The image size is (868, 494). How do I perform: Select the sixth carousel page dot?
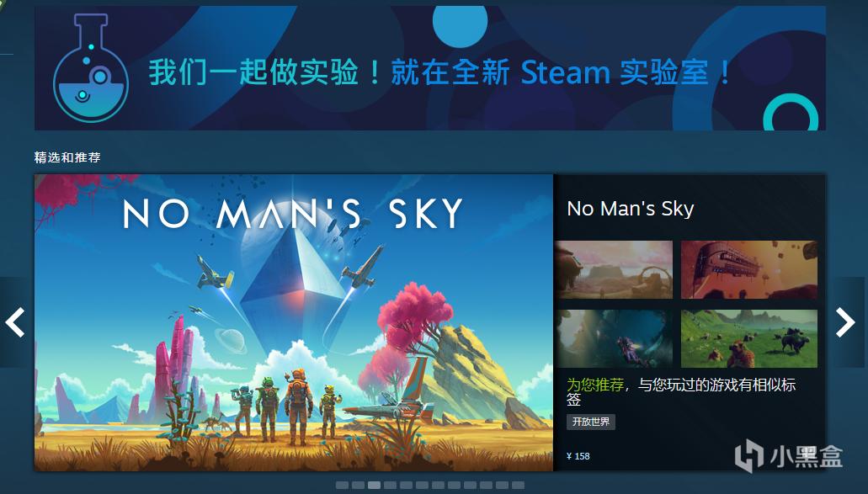[x=423, y=485]
